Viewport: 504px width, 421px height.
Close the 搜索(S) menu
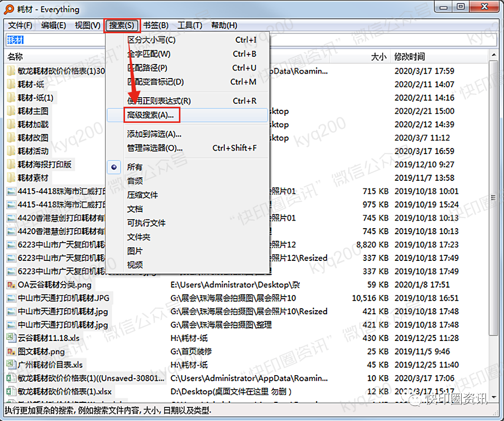[x=122, y=25]
